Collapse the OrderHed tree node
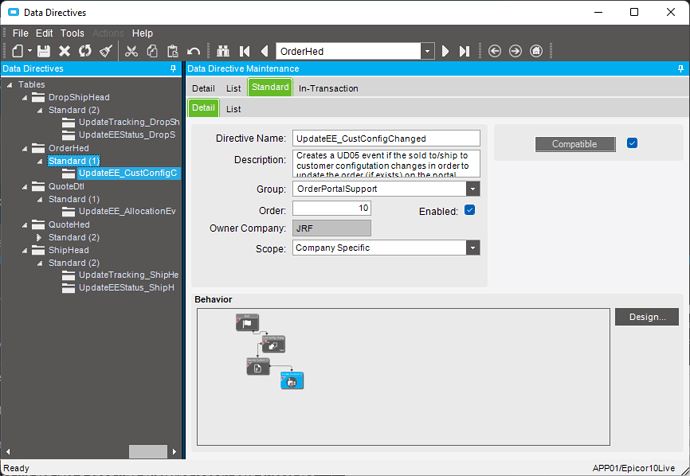 pyautogui.click(x=25, y=149)
